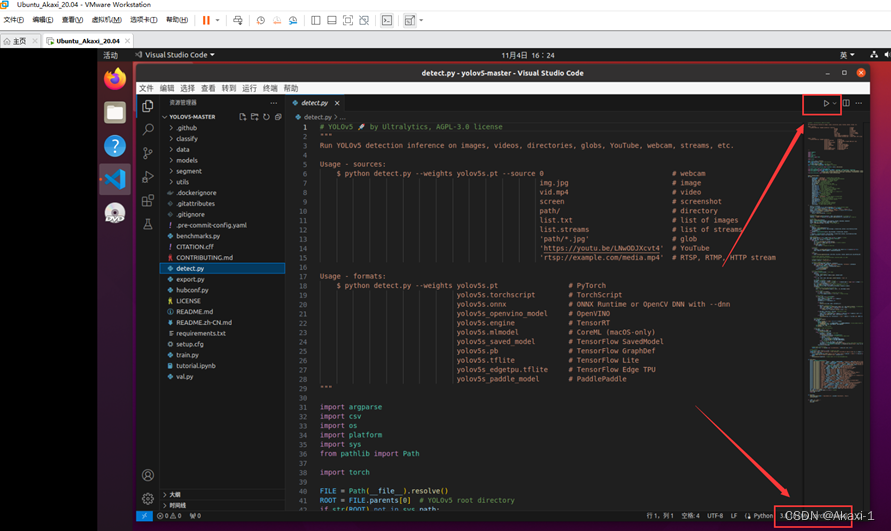Toggle the VMware library sidebar icon
The image size is (891, 531).
click(315, 20)
